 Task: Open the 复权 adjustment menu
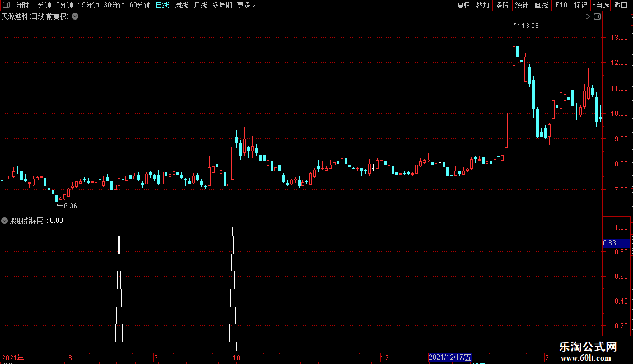(x=463, y=5)
